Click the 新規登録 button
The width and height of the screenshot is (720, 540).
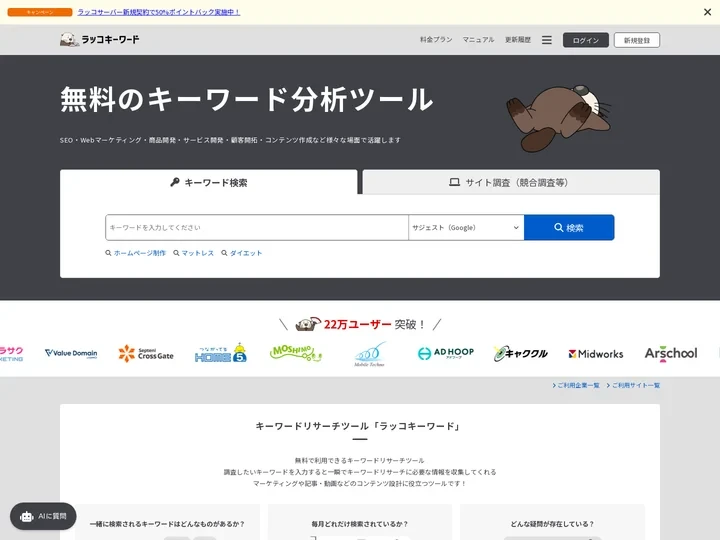pyautogui.click(x=636, y=40)
